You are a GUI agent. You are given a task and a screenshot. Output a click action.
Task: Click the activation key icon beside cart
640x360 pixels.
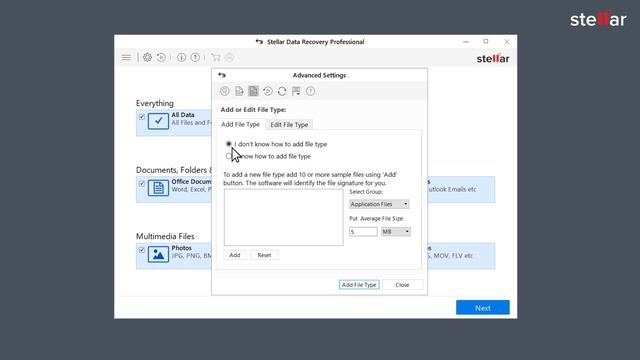(229, 58)
